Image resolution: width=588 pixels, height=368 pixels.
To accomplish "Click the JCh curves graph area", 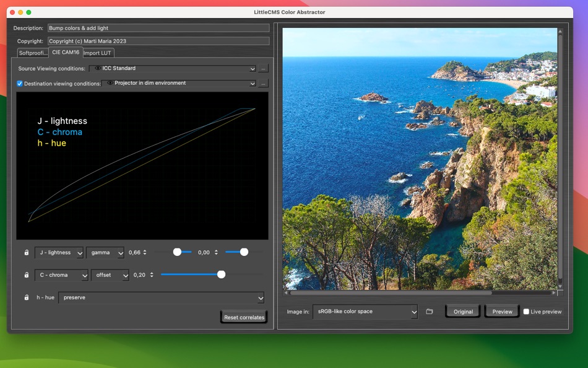I will click(142, 165).
